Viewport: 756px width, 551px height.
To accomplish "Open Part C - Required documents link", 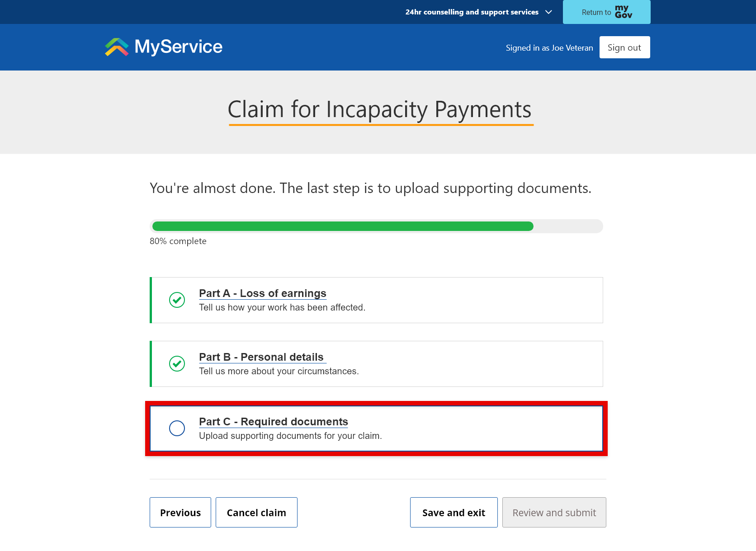I will tap(273, 421).
